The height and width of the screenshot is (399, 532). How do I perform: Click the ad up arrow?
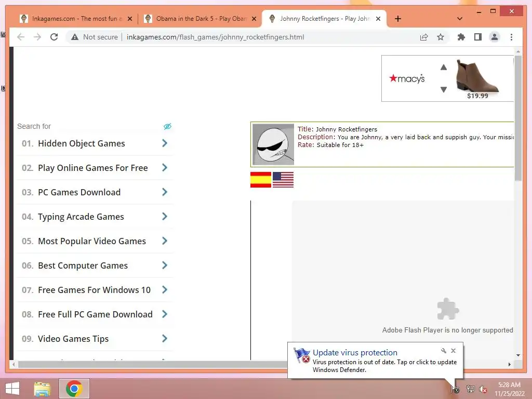444,67
